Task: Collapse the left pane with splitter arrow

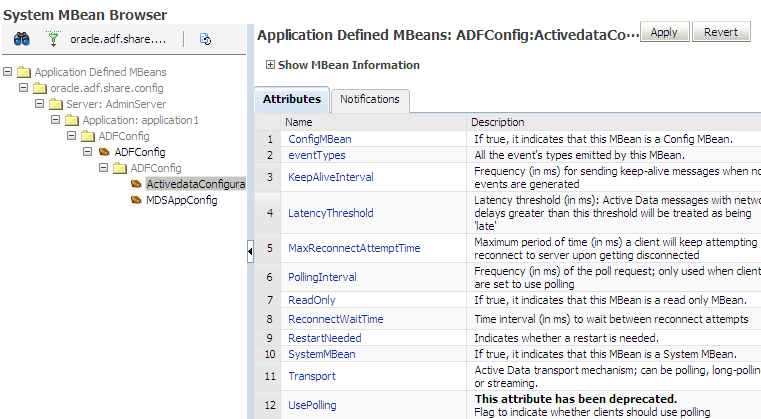Action: coord(250,251)
